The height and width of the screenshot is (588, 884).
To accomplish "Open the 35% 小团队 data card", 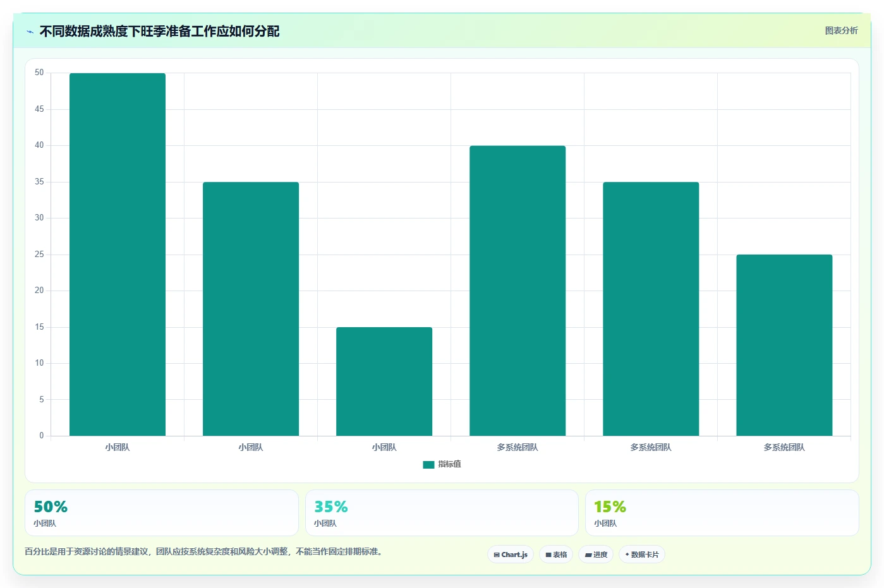I will tap(442, 513).
